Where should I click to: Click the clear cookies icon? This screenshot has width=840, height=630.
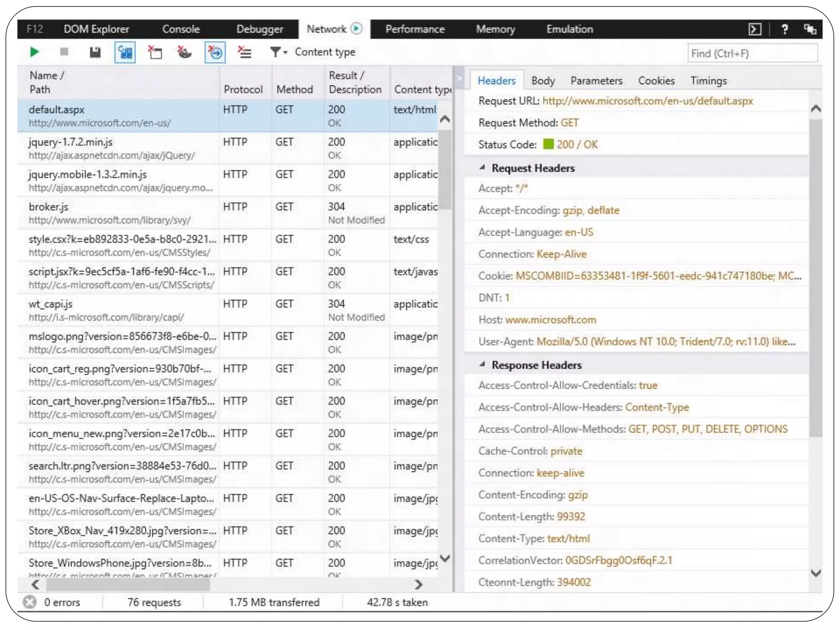184,52
